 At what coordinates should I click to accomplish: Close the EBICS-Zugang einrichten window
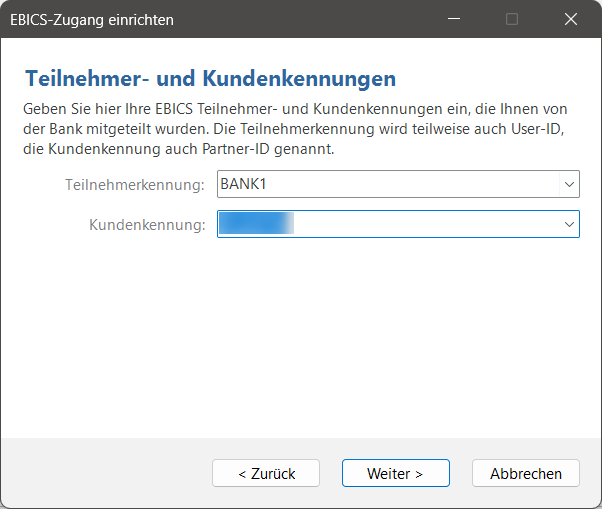tap(571, 19)
